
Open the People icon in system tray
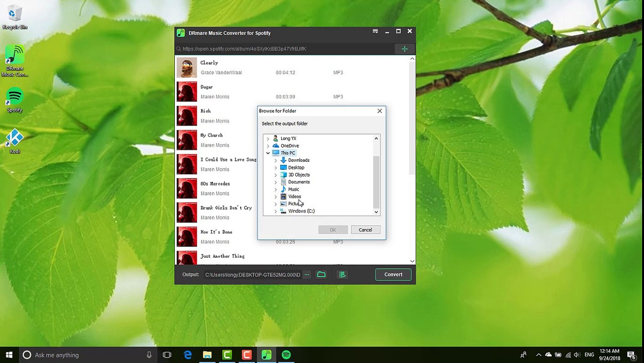tap(524, 355)
